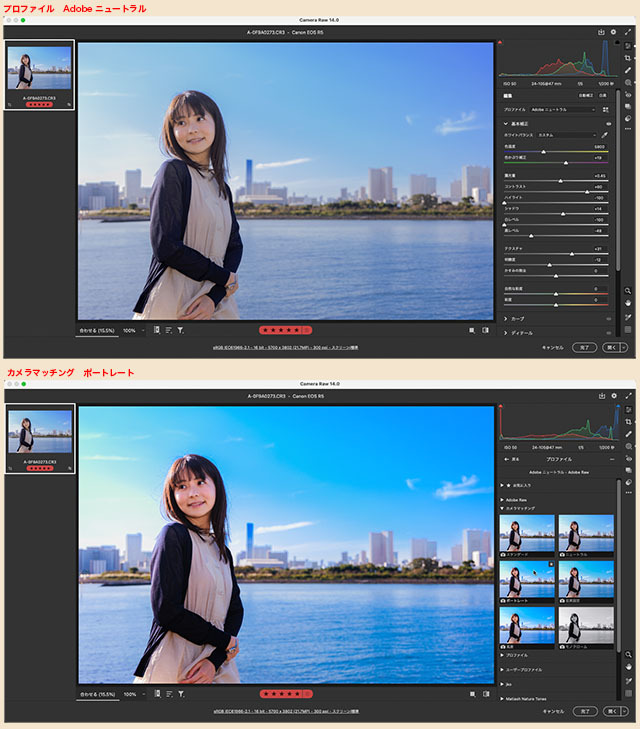Pick the white balance eyedropper tool
This screenshot has height=729, width=640.
[605, 134]
